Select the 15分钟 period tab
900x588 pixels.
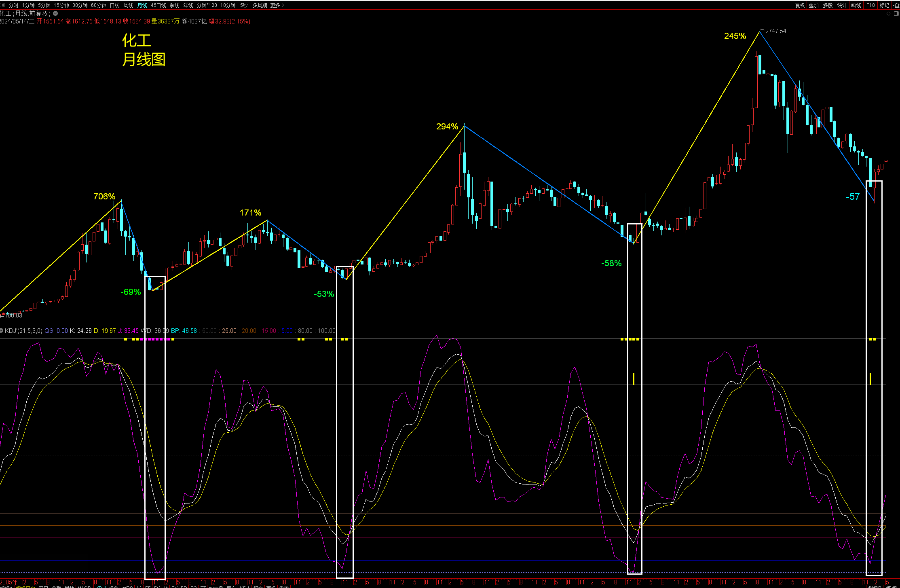click(61, 5)
